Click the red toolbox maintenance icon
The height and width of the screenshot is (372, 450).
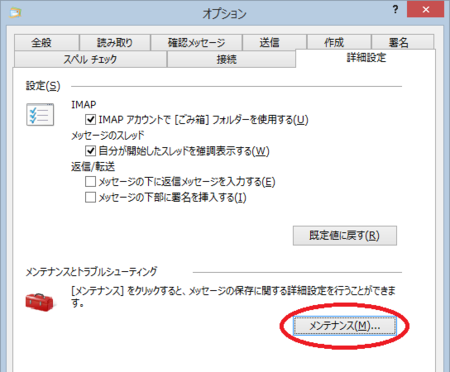click(39, 302)
